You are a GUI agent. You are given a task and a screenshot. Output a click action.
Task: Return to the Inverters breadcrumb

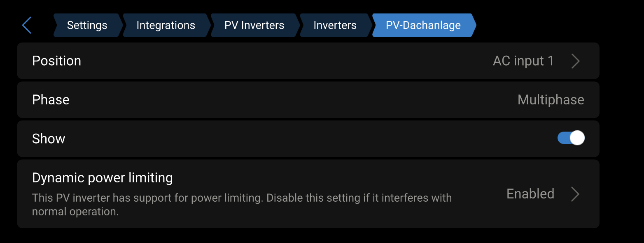tap(335, 25)
